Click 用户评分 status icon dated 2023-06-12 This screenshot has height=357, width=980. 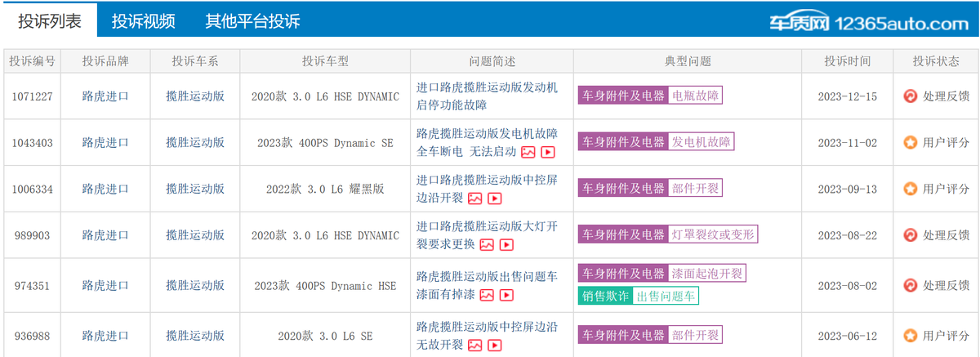click(x=911, y=336)
